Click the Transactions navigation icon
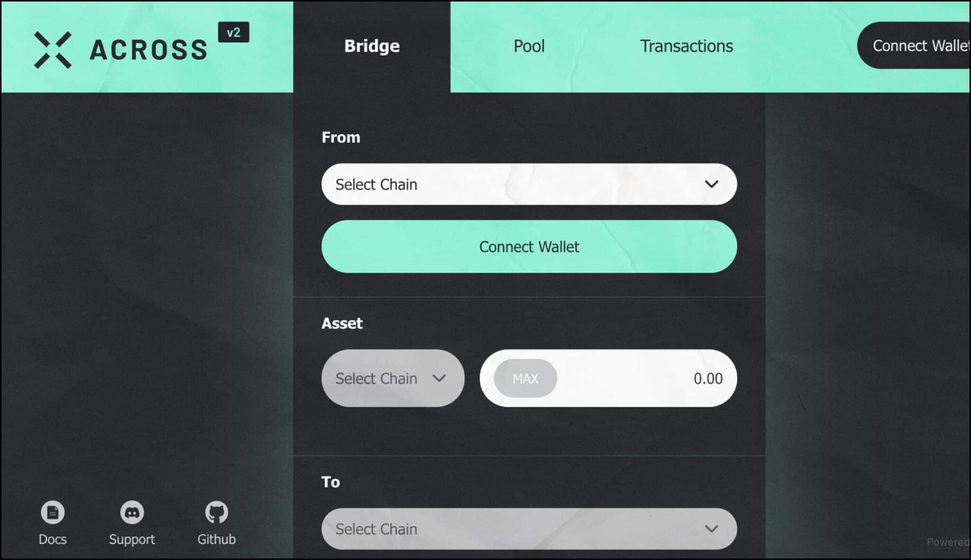Viewport: 971px width, 560px height. tap(685, 45)
